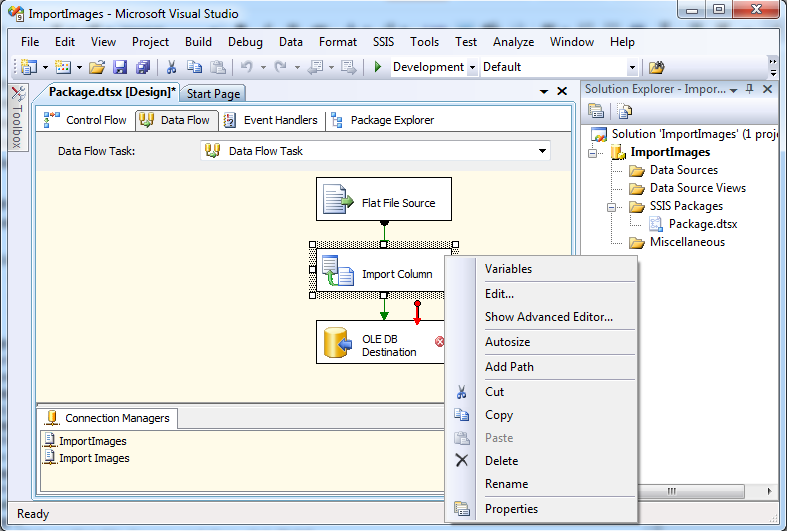Choose Variables in the context menu
Screen dimensions: 787x531
point(541,269)
